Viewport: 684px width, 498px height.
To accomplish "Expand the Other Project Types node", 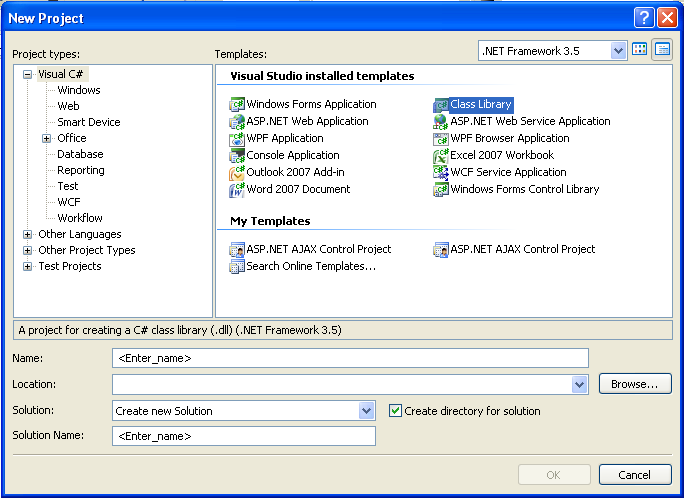I will (27, 251).
